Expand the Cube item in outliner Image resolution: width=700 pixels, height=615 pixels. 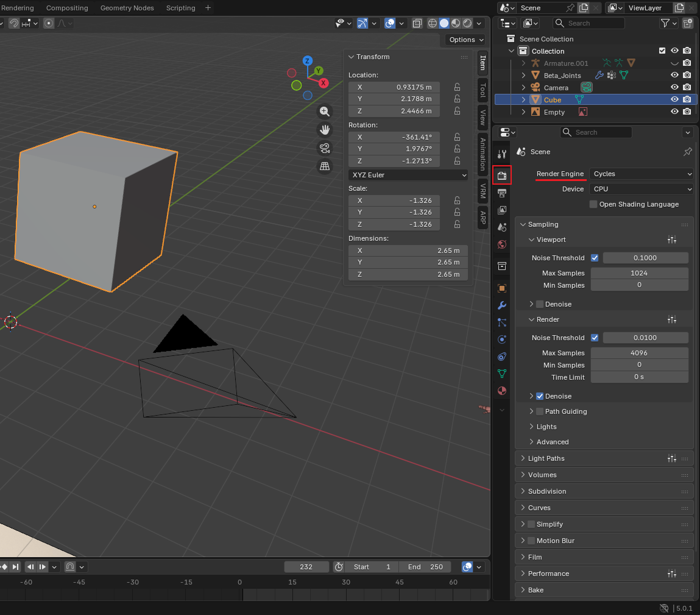pyautogui.click(x=524, y=99)
